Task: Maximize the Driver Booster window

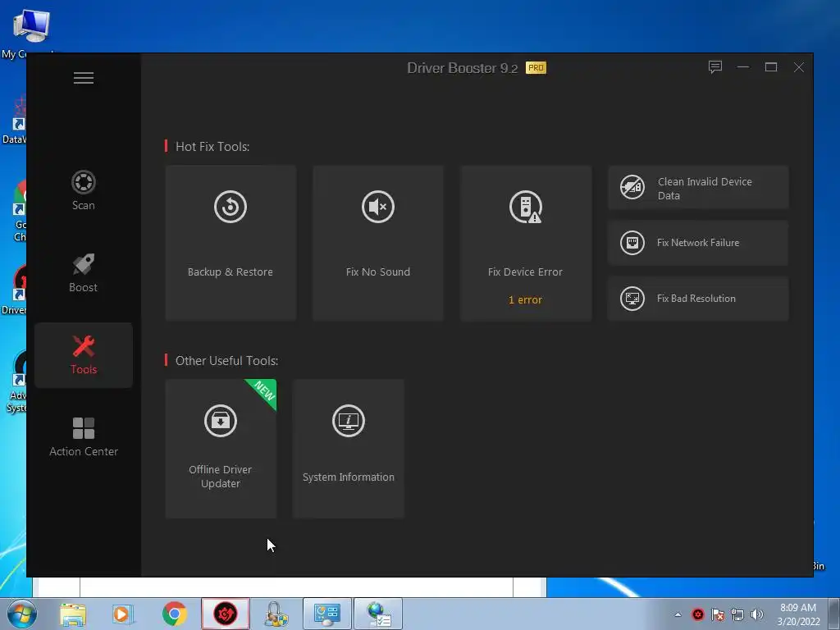Action: pyautogui.click(x=771, y=67)
